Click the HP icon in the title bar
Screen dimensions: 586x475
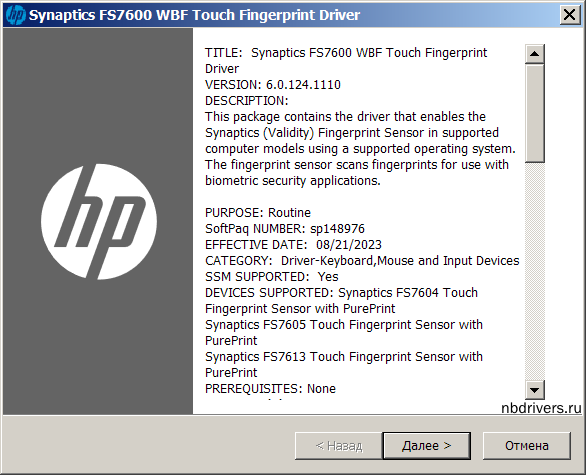[x=16, y=15]
